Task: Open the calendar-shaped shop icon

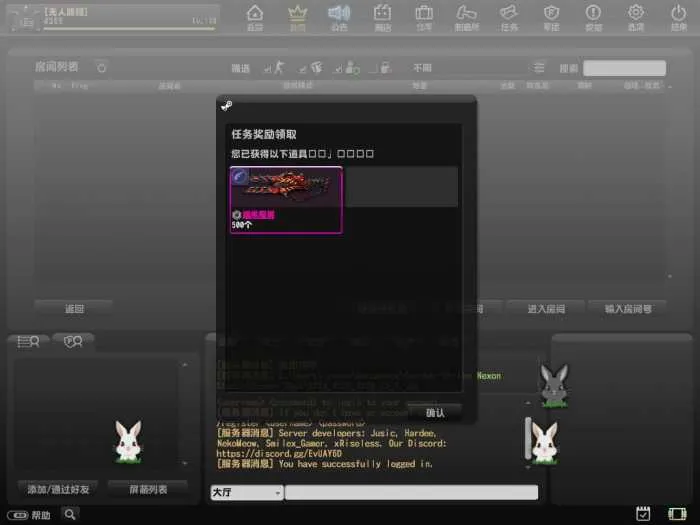Action: point(383,17)
